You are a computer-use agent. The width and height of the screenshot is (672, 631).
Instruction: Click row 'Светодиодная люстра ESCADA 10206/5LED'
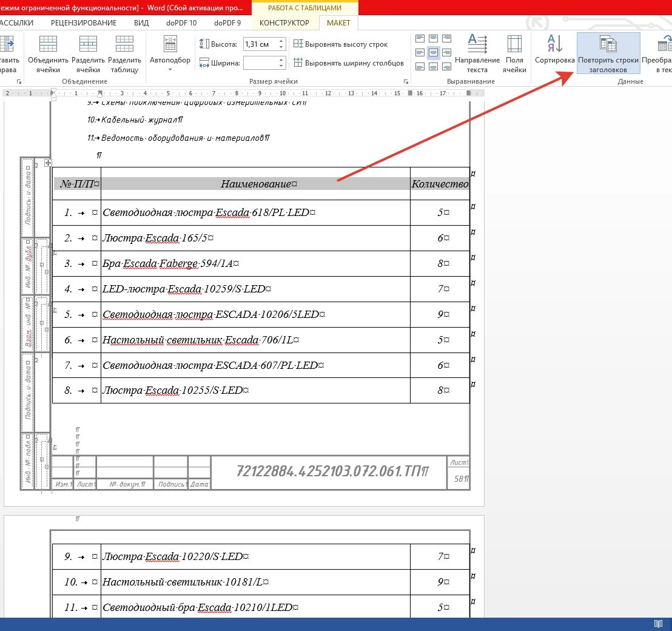(261, 315)
